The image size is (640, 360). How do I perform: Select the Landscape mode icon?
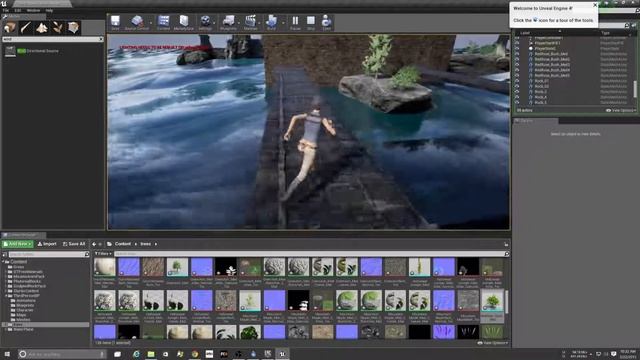pos(42,28)
